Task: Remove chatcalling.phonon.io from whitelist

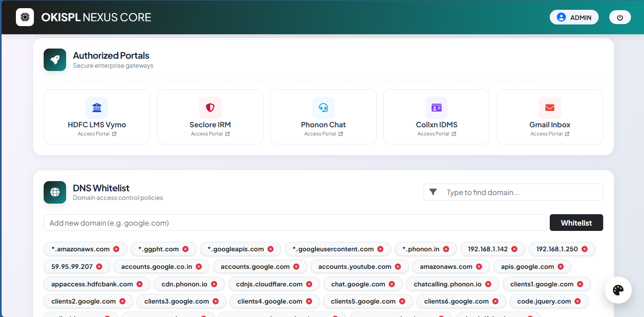Action: [488, 284]
